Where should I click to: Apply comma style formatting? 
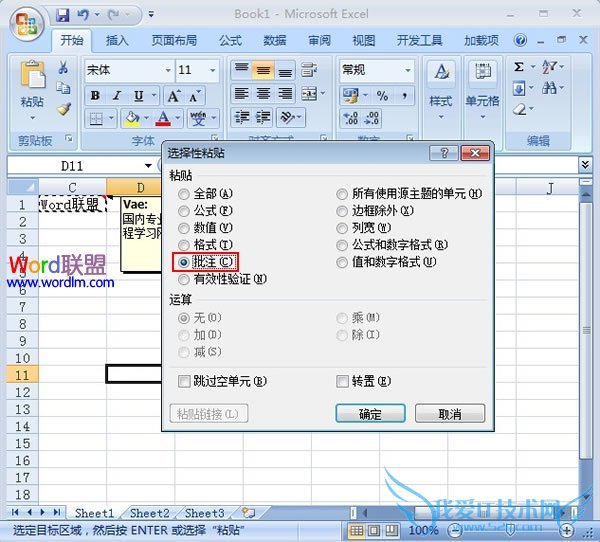tap(404, 95)
